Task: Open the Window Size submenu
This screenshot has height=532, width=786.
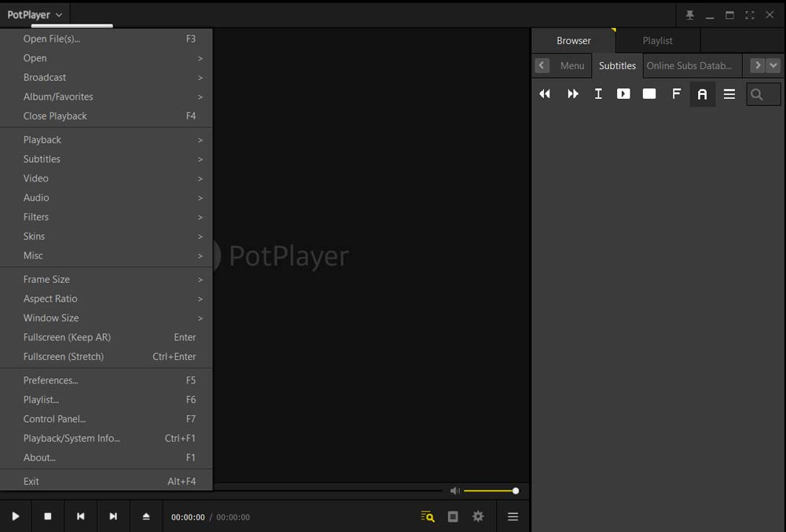Action: click(106, 317)
